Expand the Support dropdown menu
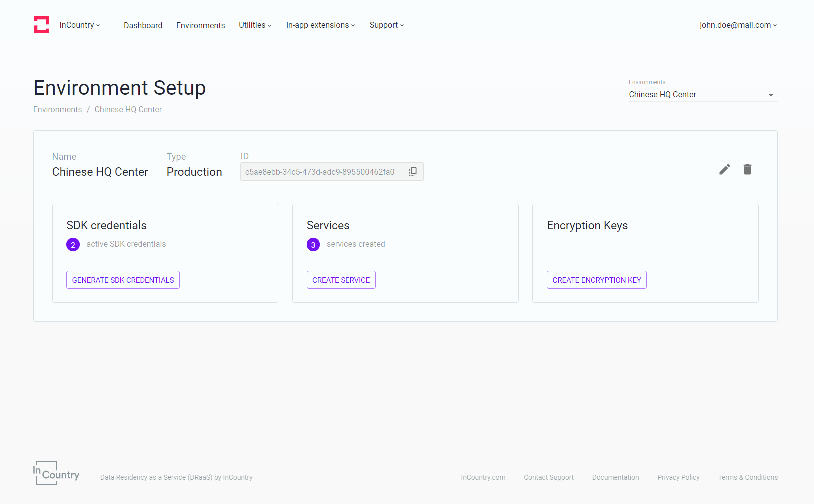814x504 pixels. pyautogui.click(x=386, y=25)
